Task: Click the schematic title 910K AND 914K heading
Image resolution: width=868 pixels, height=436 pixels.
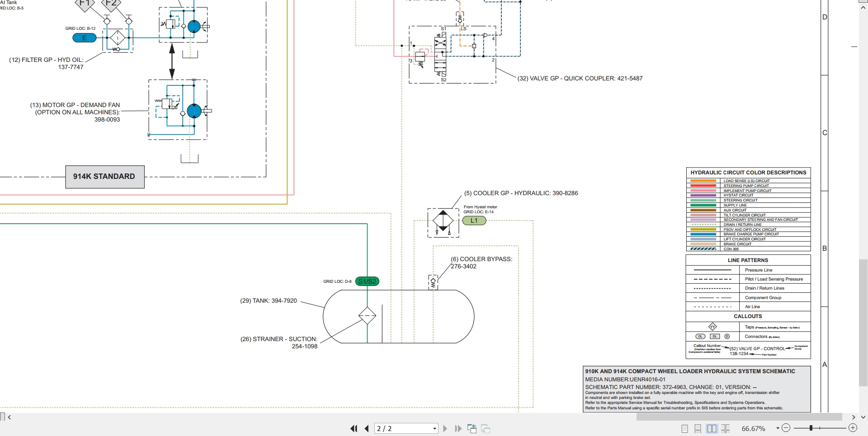Action: coord(690,371)
